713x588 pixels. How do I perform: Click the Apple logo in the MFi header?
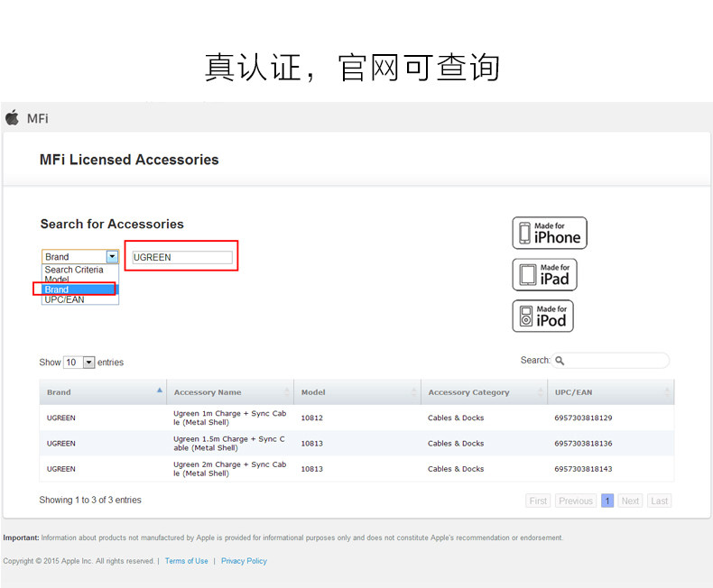tap(13, 118)
